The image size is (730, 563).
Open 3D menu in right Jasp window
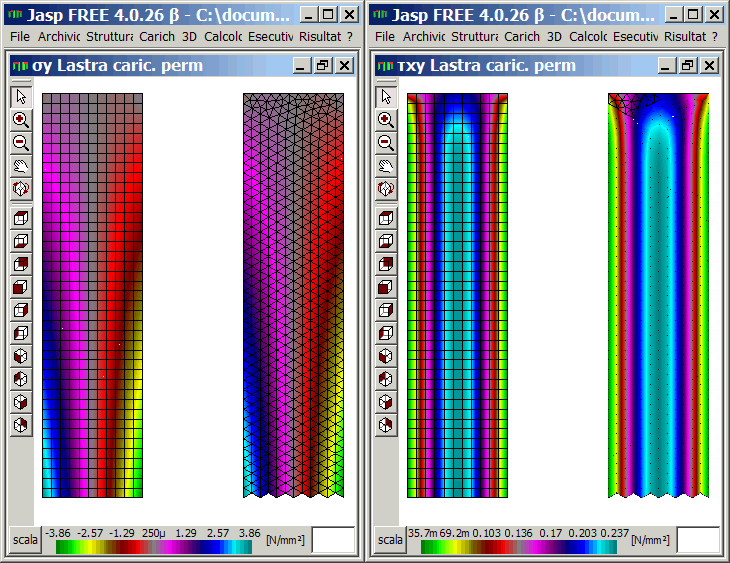(554, 36)
